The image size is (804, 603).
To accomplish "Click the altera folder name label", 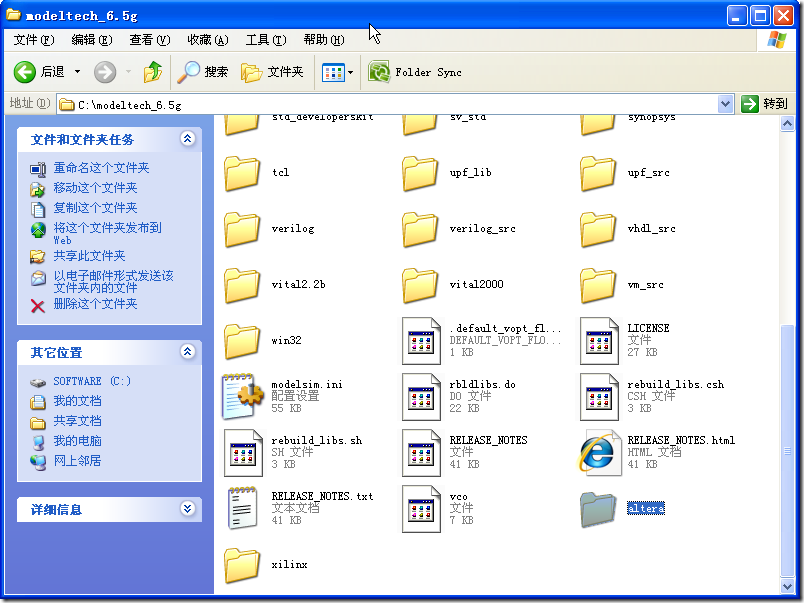I will coord(646,508).
